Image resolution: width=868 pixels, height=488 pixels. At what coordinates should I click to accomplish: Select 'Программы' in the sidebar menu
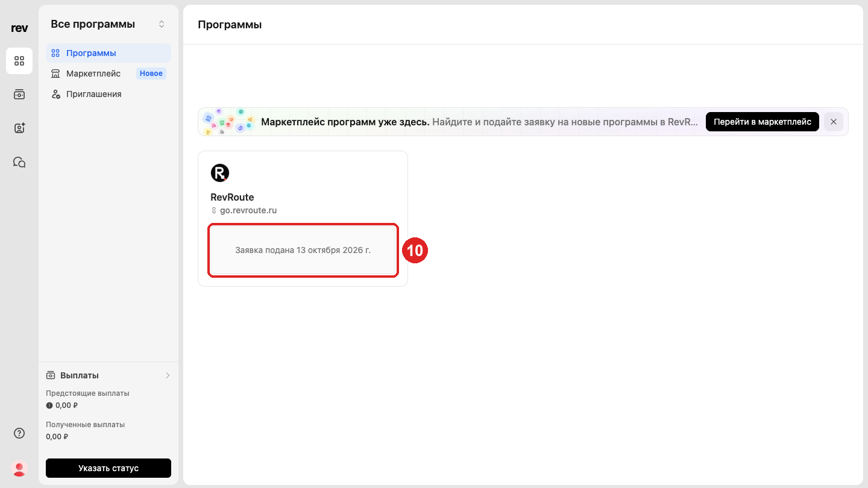[x=108, y=53]
